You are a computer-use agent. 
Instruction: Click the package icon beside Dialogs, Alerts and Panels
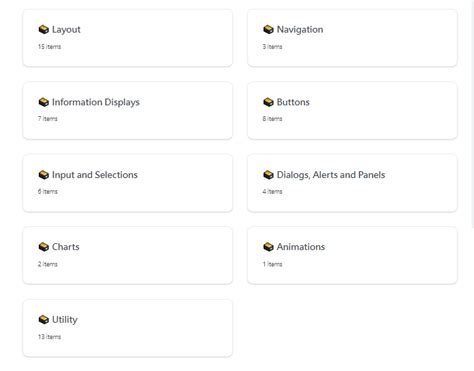[268, 175]
